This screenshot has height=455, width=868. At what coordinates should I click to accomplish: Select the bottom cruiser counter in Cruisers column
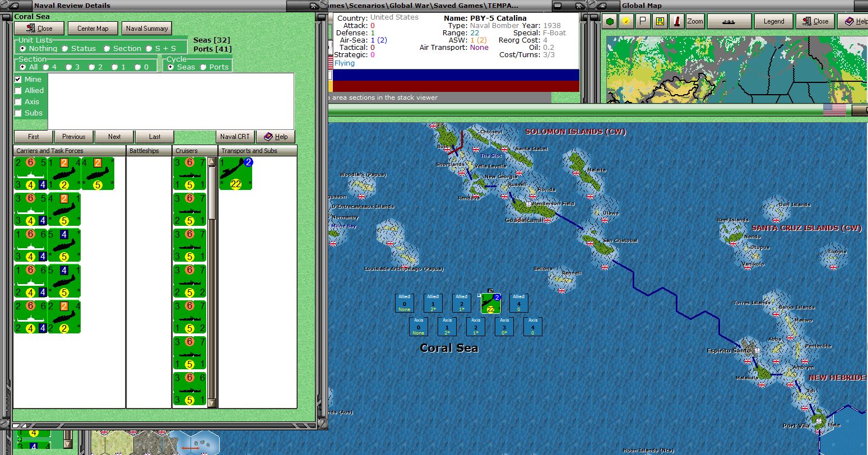point(189,388)
